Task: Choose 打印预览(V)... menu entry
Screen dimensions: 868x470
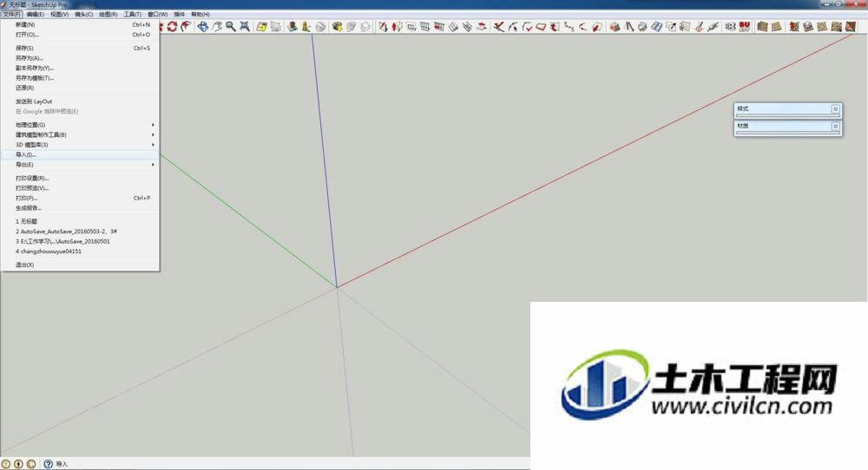Action: [x=80, y=188]
